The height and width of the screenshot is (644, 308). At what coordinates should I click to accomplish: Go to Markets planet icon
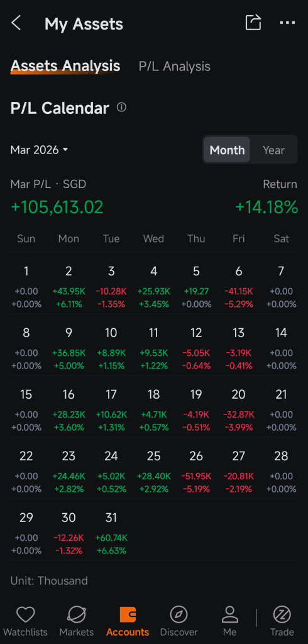[77, 615]
